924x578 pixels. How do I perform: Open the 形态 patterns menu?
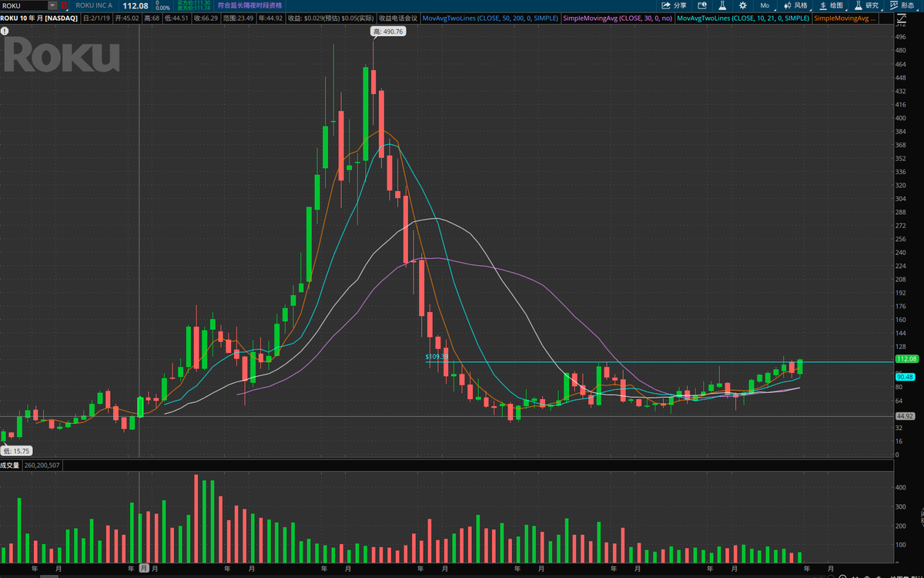902,5
